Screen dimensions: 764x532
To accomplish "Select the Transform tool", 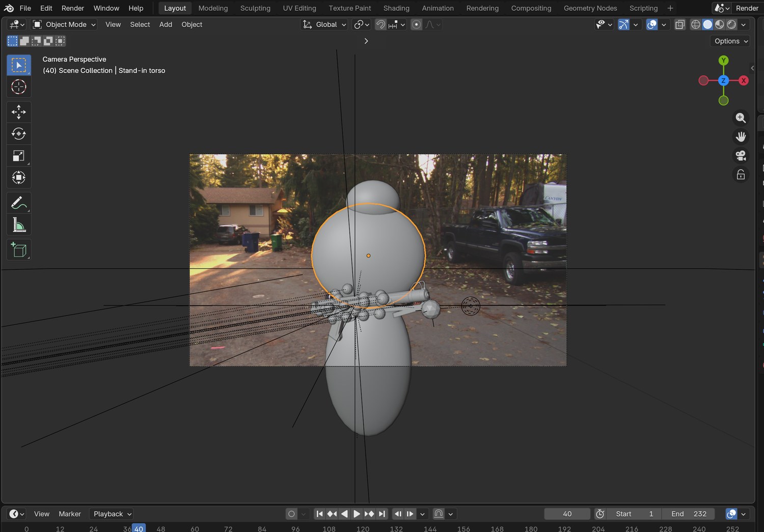I will click(19, 178).
